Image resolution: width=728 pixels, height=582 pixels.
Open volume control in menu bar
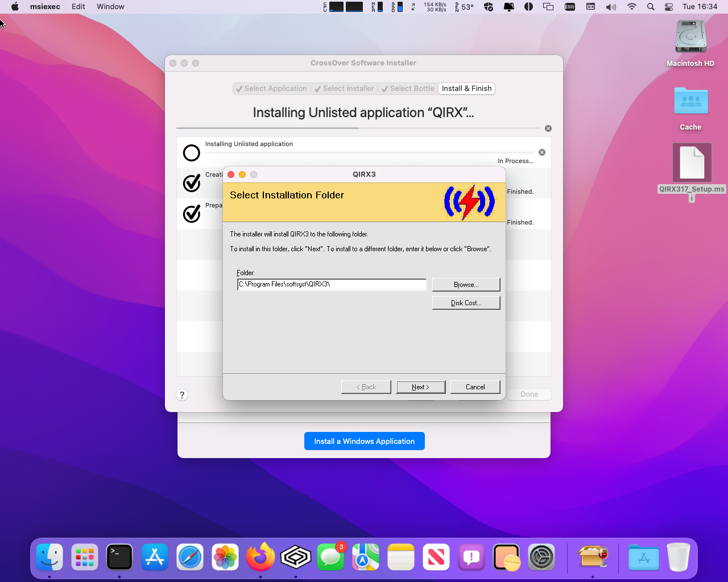(611, 7)
